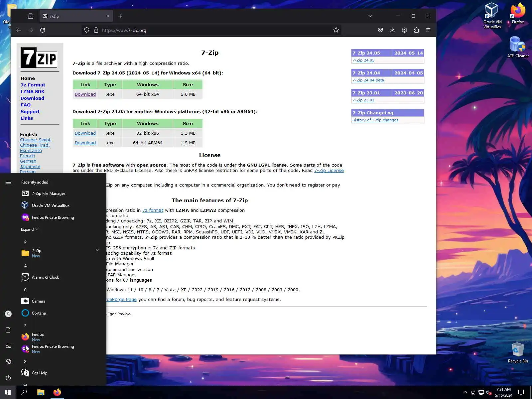Open the Links page
This screenshot has height=399, width=532.
[27, 118]
